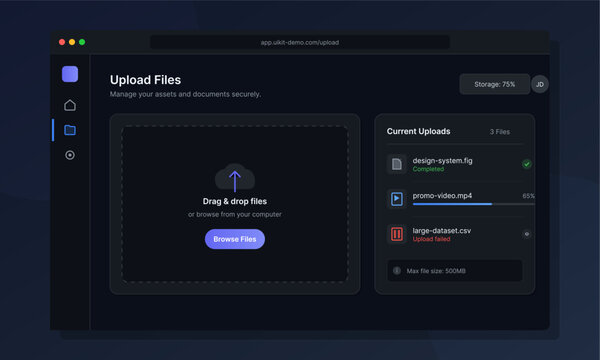The height and width of the screenshot is (360, 600).
Task: Click the retry icon beside large-dataset.csv
Action: click(527, 234)
